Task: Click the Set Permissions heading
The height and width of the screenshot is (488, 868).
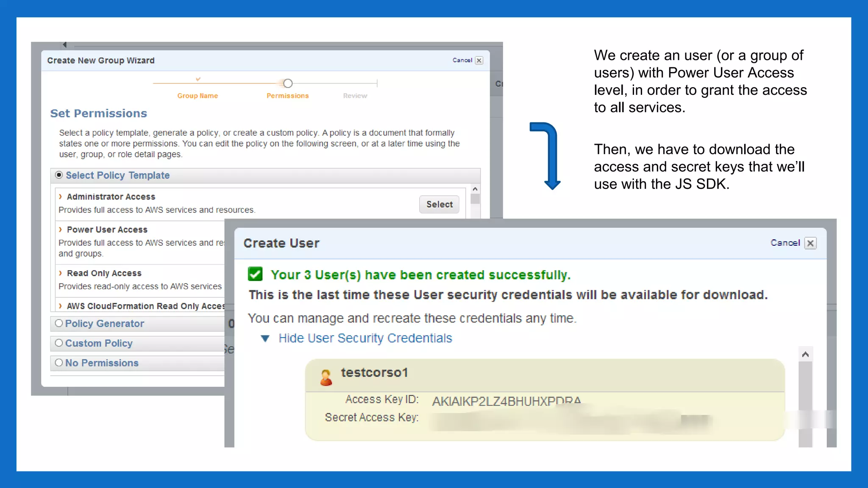Action: pos(98,113)
